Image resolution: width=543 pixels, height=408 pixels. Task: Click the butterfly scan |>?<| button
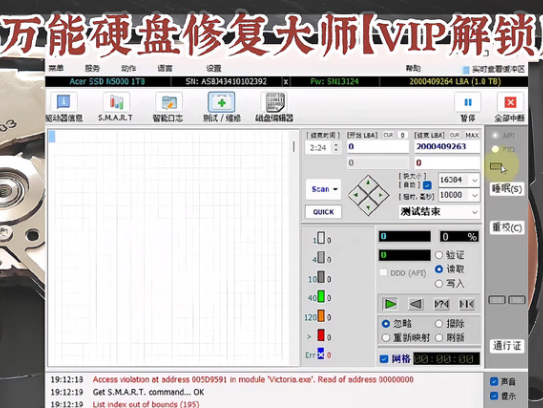click(441, 304)
